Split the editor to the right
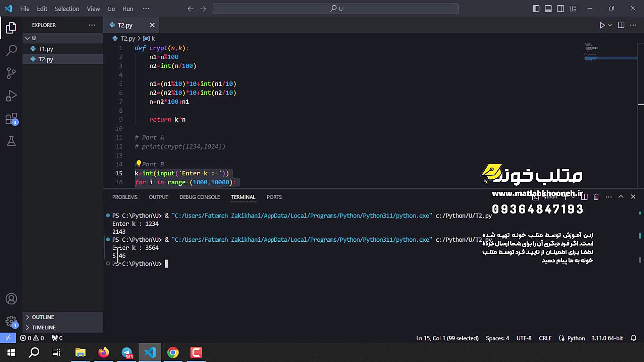The image size is (644, 362). [x=621, y=25]
